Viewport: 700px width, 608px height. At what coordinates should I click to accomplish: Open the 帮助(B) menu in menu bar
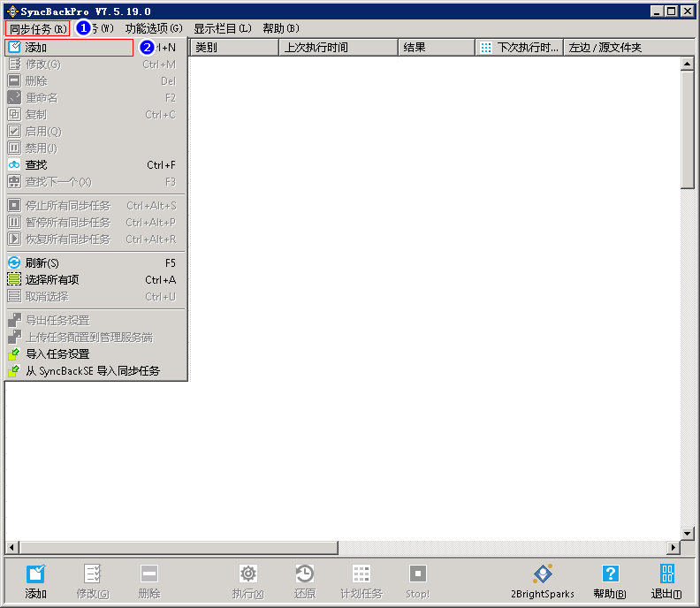(x=281, y=28)
